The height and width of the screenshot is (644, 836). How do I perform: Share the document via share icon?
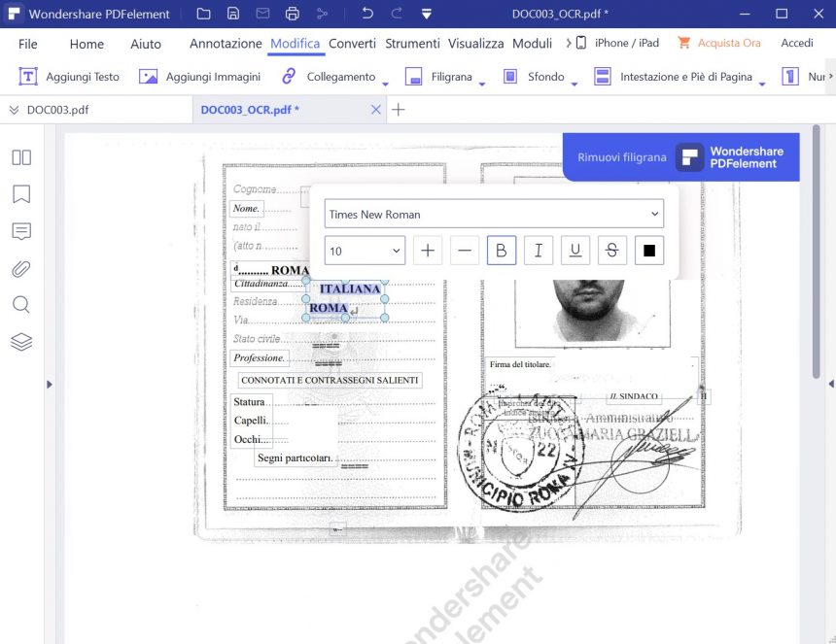tap(322, 14)
